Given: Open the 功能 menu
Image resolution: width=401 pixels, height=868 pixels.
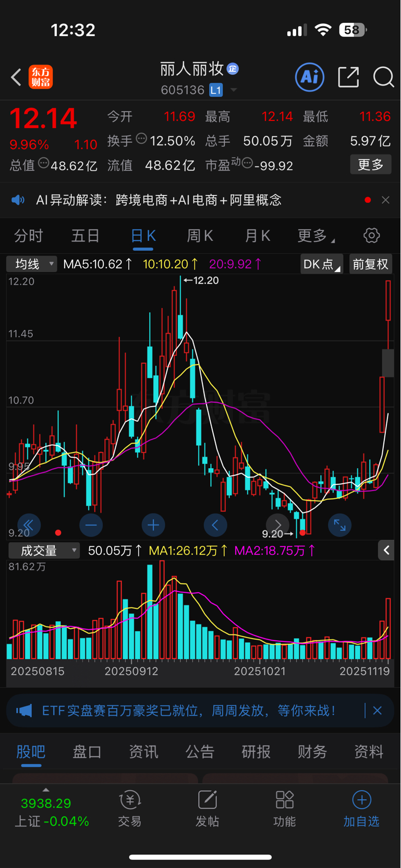Looking at the screenshot, I should [x=285, y=809].
